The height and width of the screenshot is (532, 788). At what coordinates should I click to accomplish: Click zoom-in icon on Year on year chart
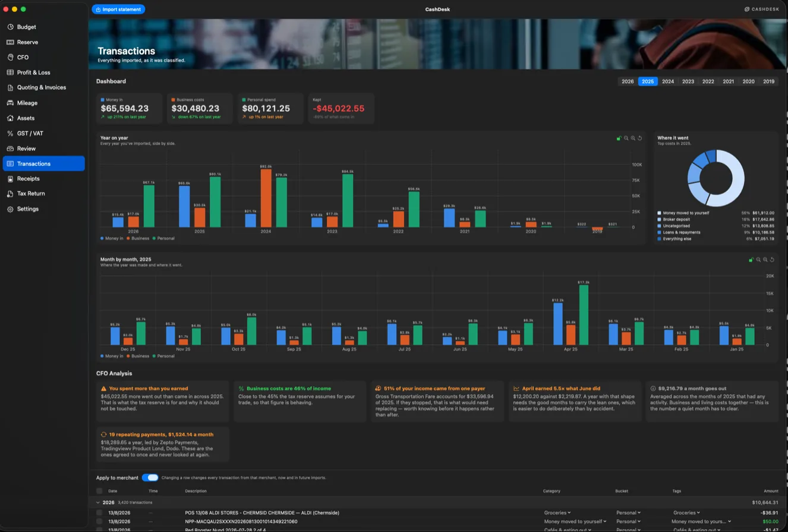click(633, 138)
